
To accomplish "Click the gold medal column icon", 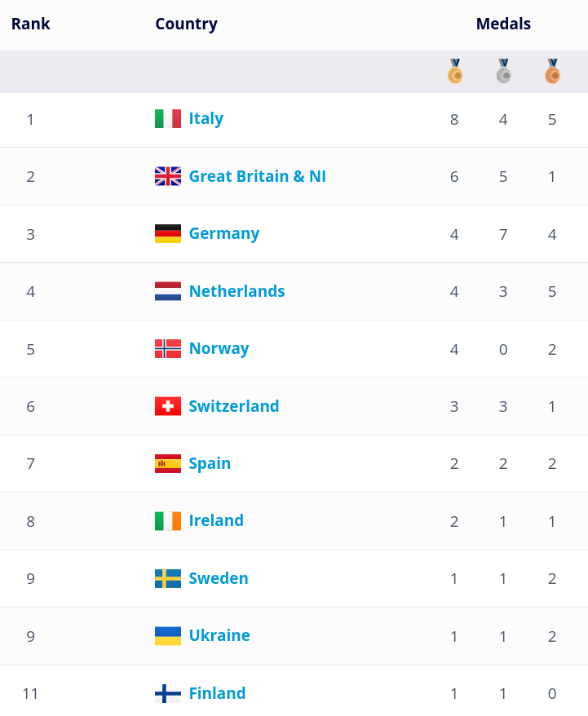I will tap(455, 71).
